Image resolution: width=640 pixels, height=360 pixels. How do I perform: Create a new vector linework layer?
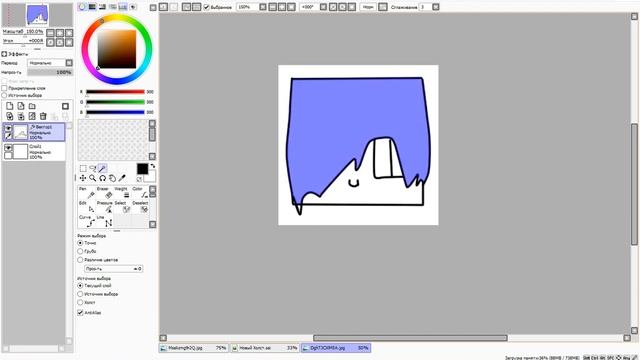(x=21, y=106)
